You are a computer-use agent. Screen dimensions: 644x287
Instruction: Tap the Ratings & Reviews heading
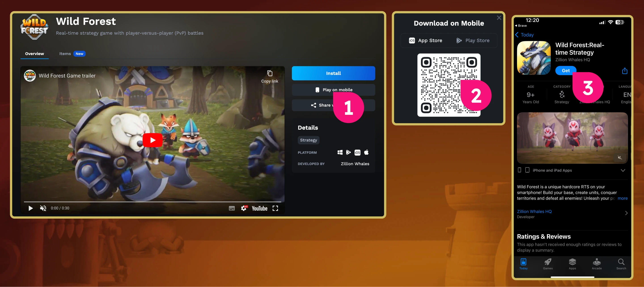pos(544,236)
